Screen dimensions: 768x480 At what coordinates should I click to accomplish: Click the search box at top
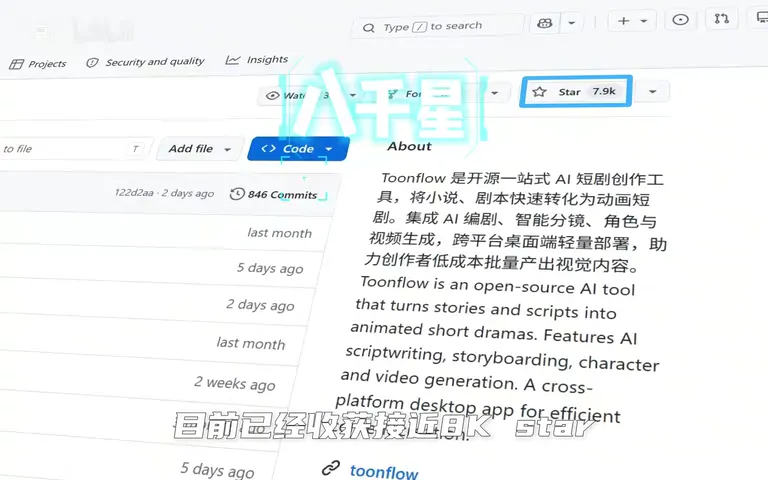point(437,26)
